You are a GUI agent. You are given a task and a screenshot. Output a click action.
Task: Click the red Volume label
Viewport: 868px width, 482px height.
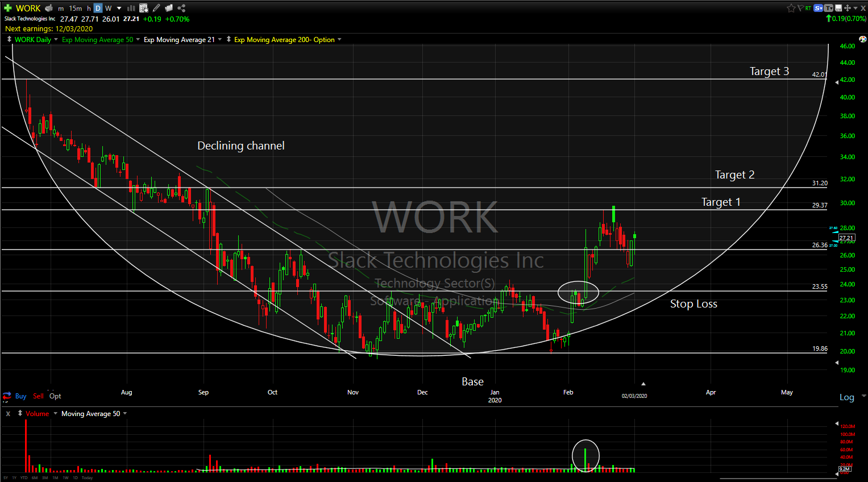[37, 413]
